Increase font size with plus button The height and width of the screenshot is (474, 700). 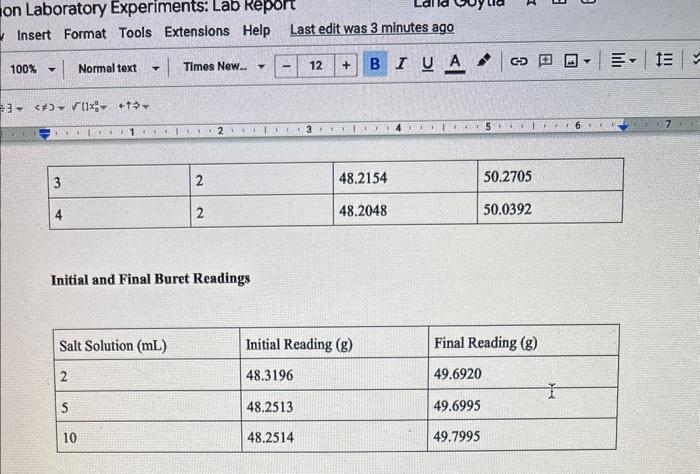pyautogui.click(x=346, y=65)
